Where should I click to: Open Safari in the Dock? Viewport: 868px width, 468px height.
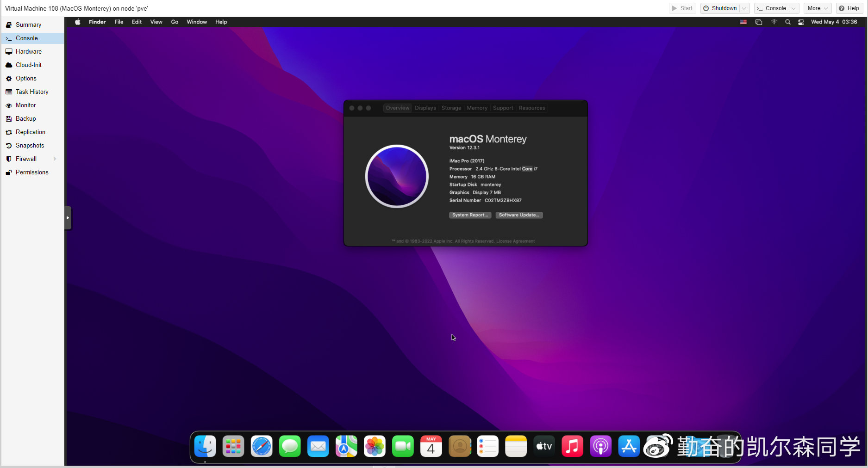pyautogui.click(x=262, y=447)
